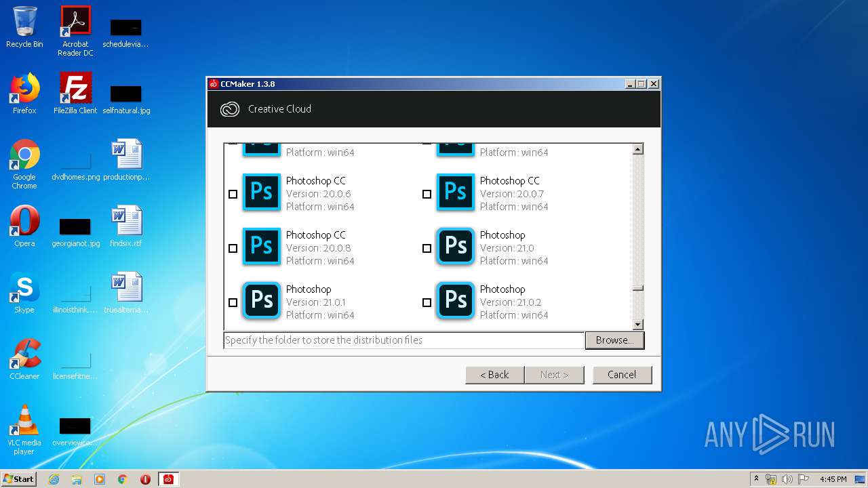
Task: Click the Photoshop 21.0.1 icon
Action: pos(262,300)
